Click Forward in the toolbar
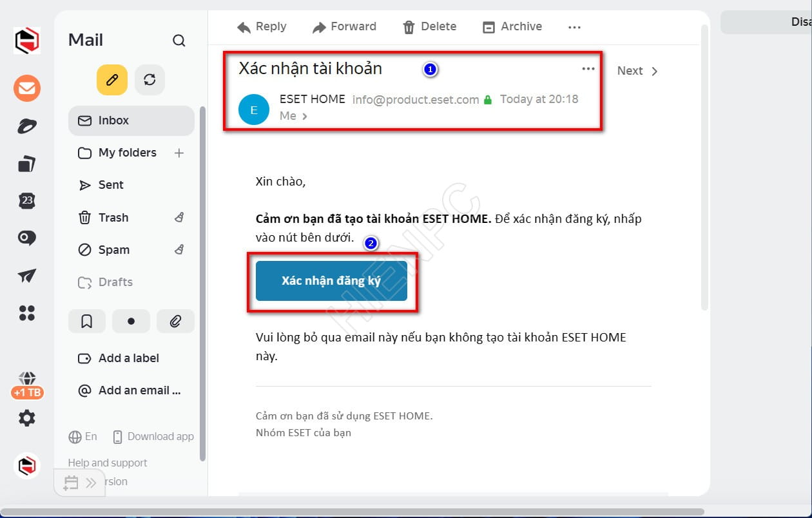The height and width of the screenshot is (518, 812). pyautogui.click(x=344, y=26)
